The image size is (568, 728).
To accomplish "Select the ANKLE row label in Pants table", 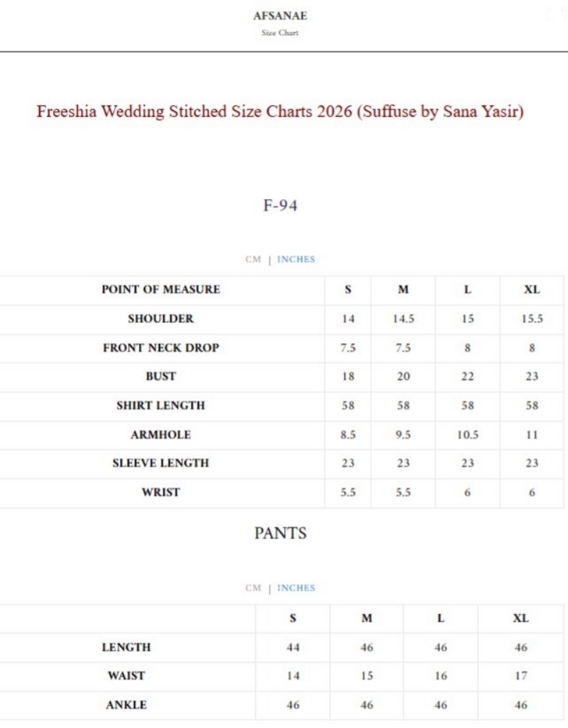I will [x=127, y=705].
